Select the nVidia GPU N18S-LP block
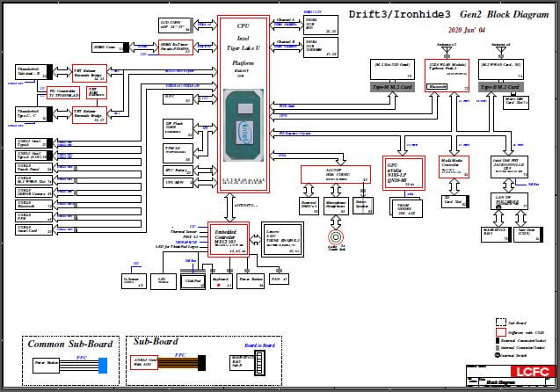Screen dimensions: 560x392 (404, 170)
